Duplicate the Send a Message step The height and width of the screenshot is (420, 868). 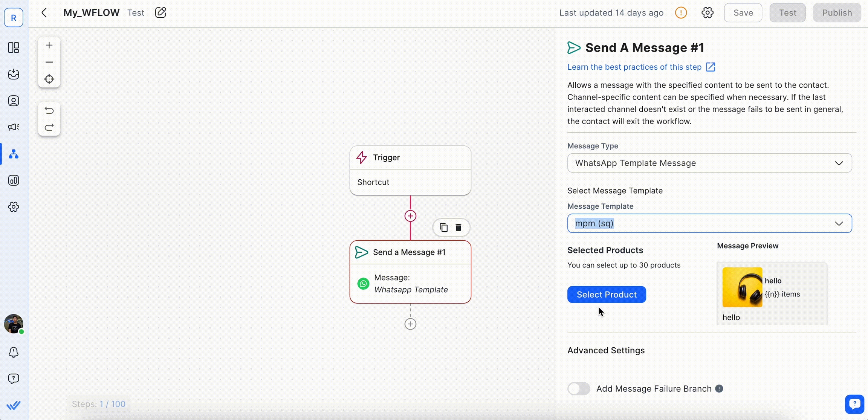444,228
